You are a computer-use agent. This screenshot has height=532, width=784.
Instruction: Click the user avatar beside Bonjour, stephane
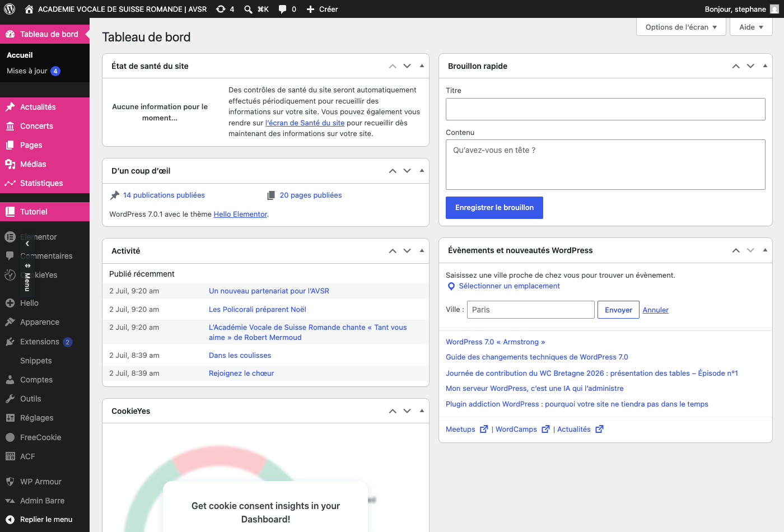point(774,9)
